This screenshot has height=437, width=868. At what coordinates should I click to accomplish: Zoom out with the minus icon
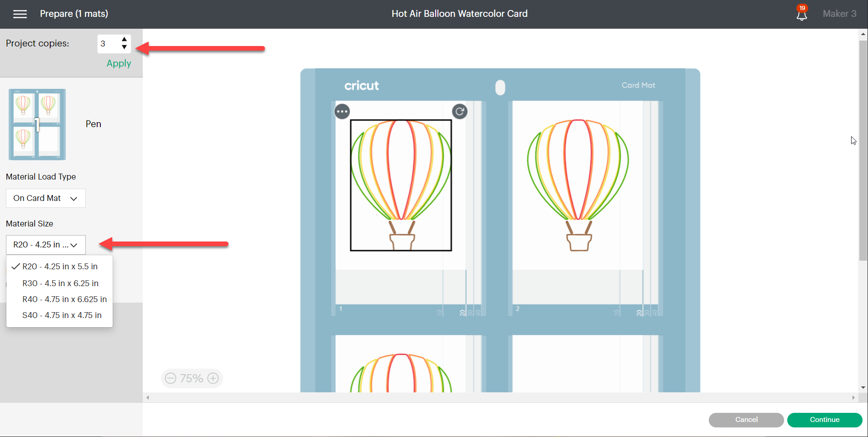(171, 378)
